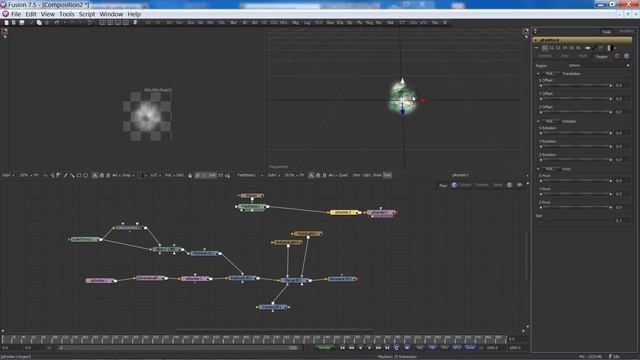Viewport: 640px width, 360px height.
Task: Collapse the Rotation section triangle
Action: click(x=538, y=122)
